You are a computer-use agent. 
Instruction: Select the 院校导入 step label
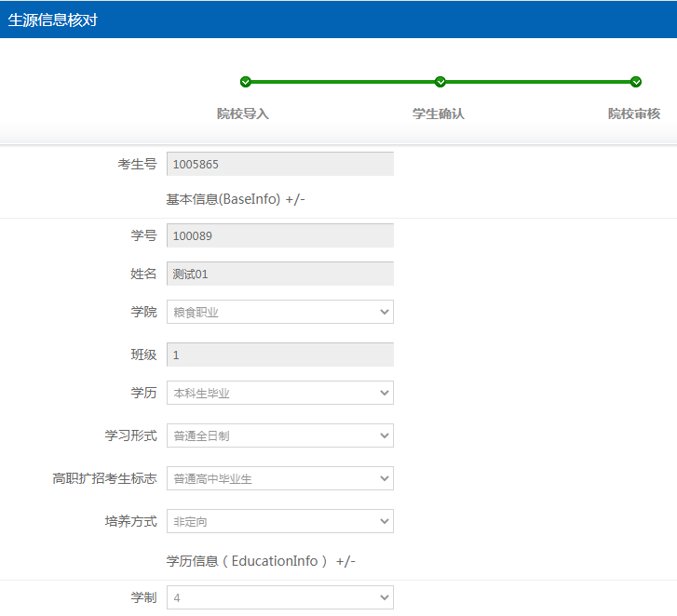pyautogui.click(x=243, y=114)
